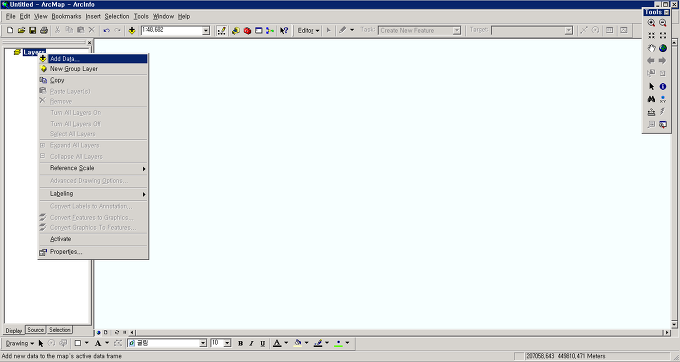Click the fill color bucket button
Screen dimensions: 680x362
pos(298,343)
